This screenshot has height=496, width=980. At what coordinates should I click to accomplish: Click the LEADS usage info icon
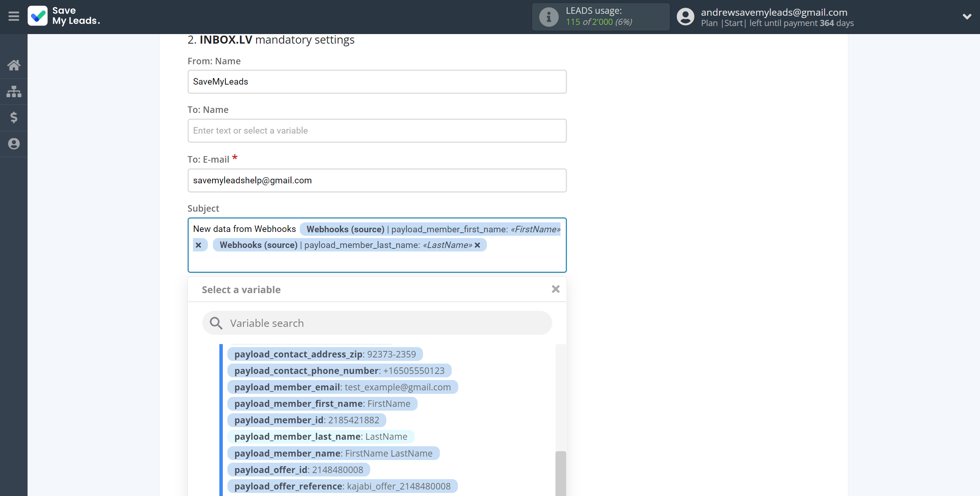(549, 17)
